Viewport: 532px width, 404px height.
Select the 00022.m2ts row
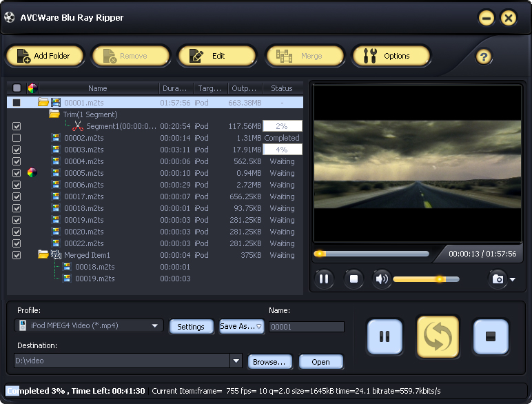[x=155, y=243]
